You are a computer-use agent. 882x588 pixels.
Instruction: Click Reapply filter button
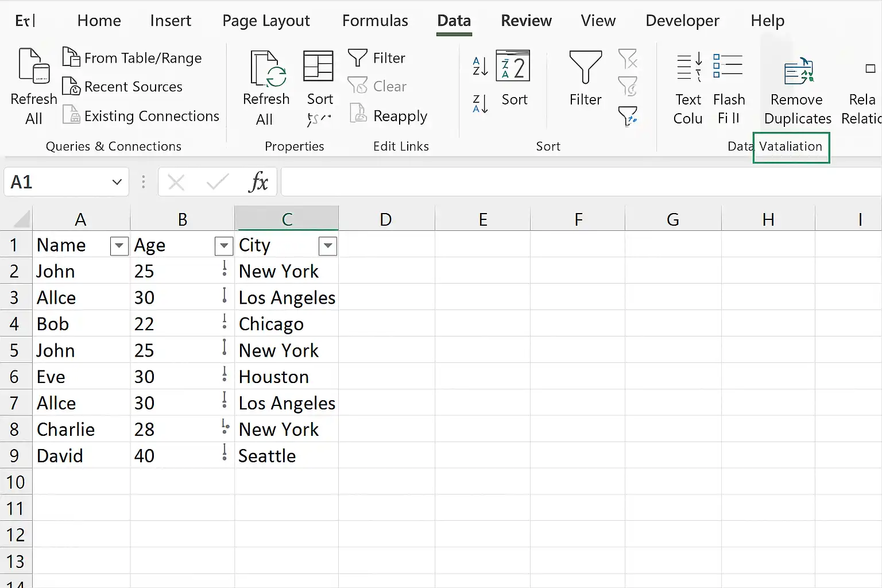[388, 115]
